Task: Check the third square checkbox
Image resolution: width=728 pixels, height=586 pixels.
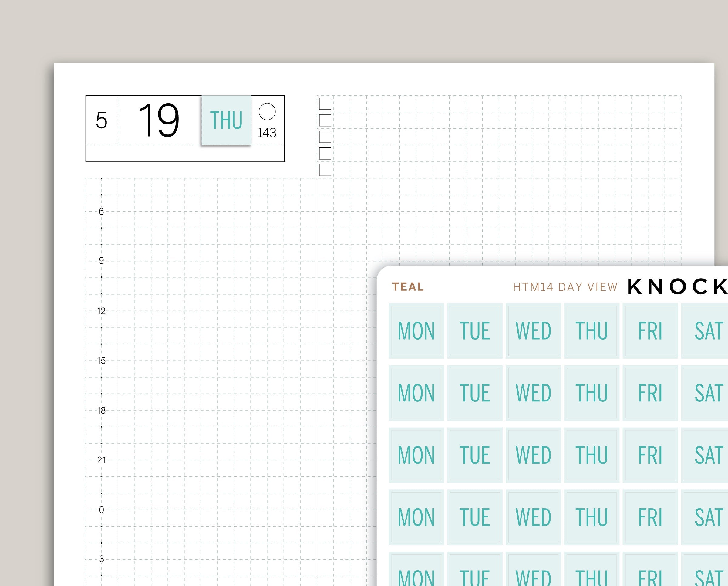Action: point(325,137)
